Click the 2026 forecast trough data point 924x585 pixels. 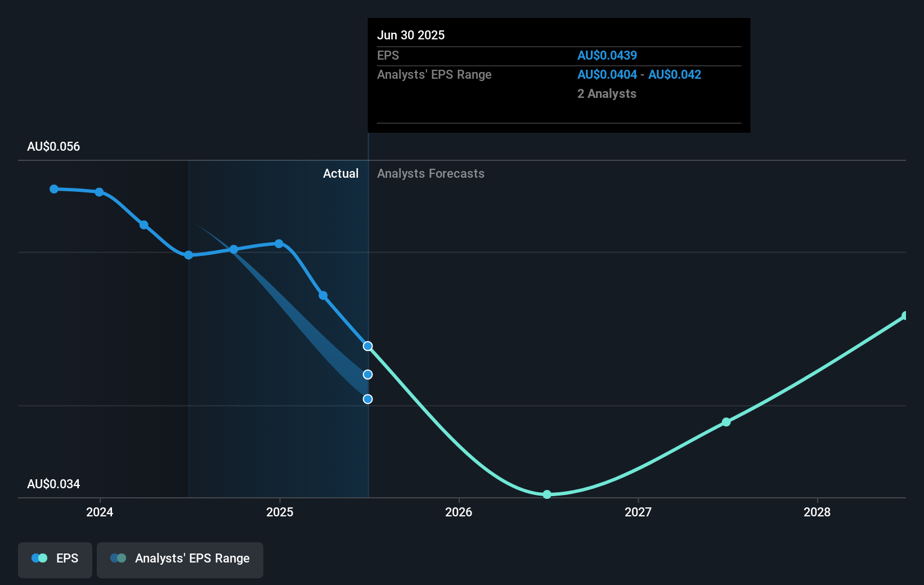point(546,494)
